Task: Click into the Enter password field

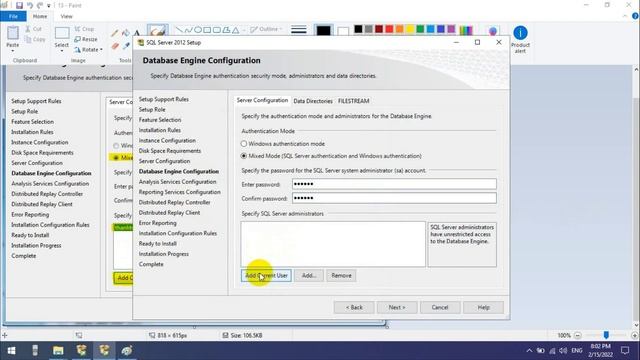Action: coord(394,184)
